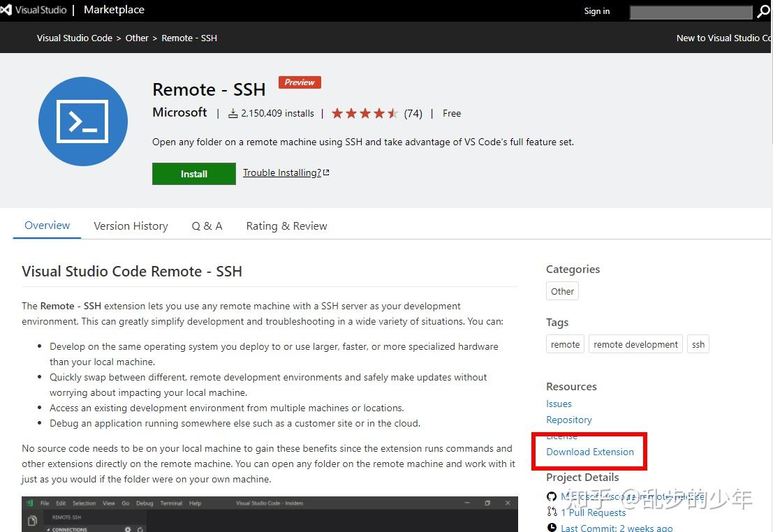Open the Issues resource link

coord(559,404)
